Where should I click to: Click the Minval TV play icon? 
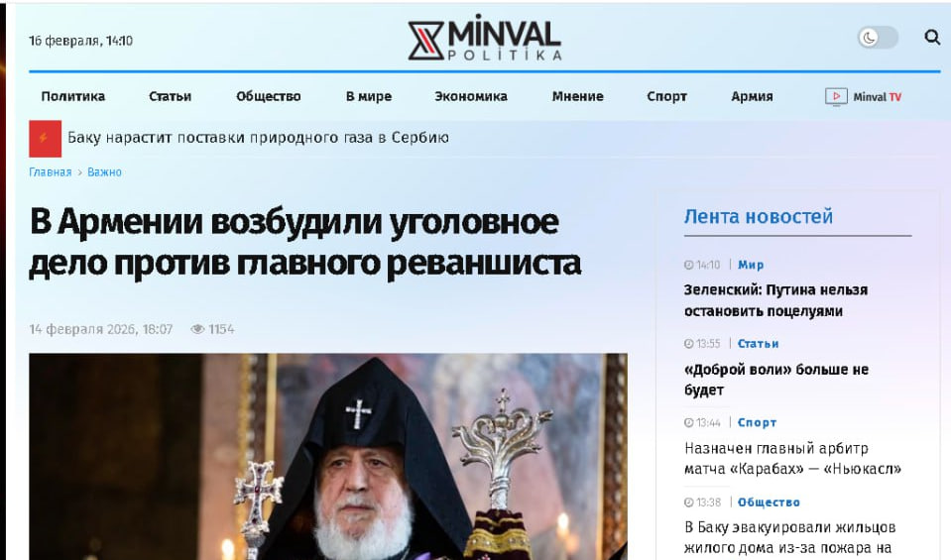click(x=836, y=96)
